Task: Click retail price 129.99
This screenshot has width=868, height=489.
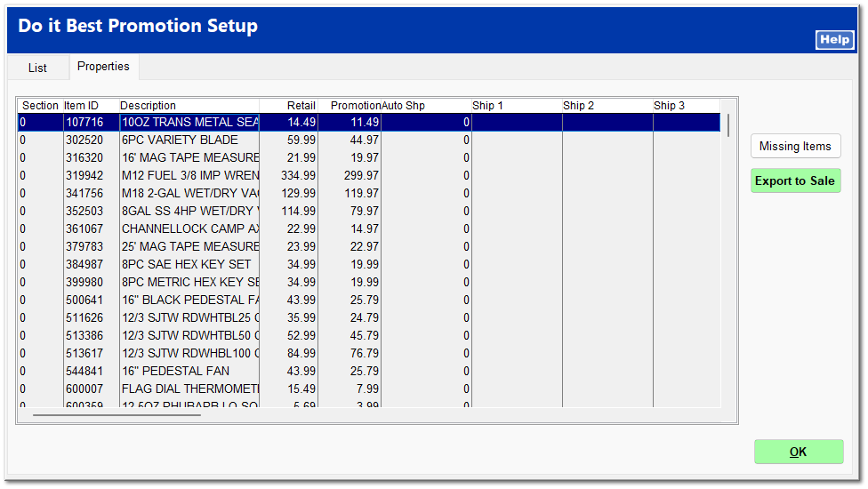Action: pos(299,193)
